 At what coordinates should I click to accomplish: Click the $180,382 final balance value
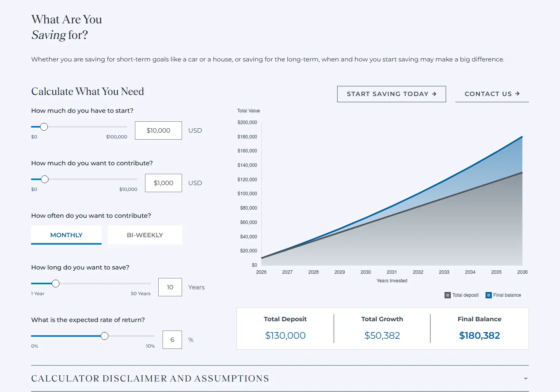479,336
